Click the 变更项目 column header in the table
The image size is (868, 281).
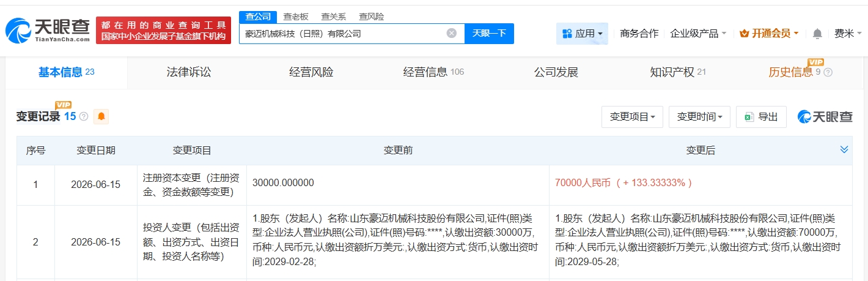point(192,150)
